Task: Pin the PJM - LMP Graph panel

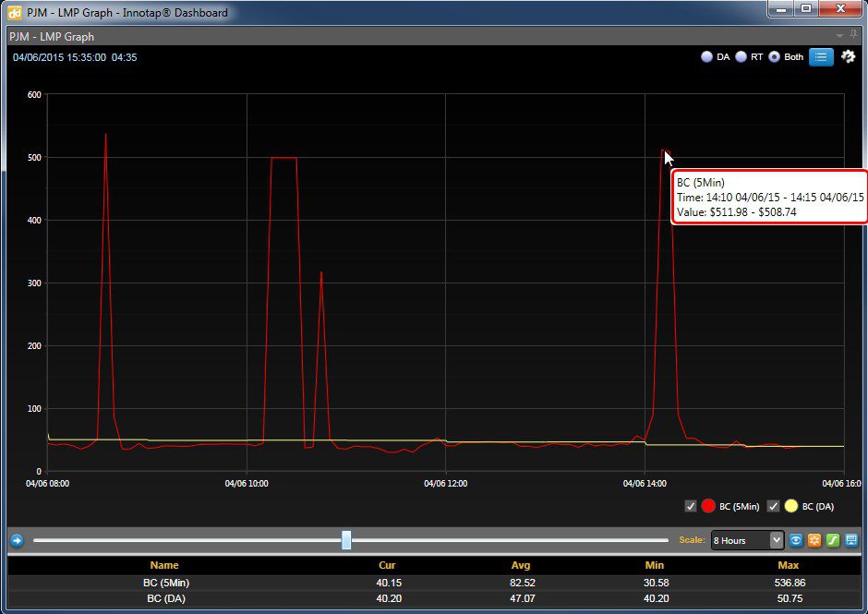Action: tap(854, 35)
